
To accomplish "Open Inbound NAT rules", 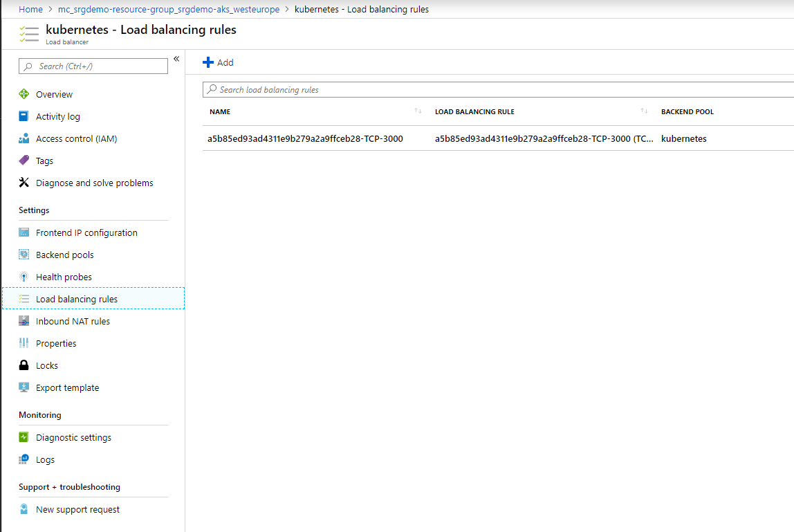I will point(73,321).
